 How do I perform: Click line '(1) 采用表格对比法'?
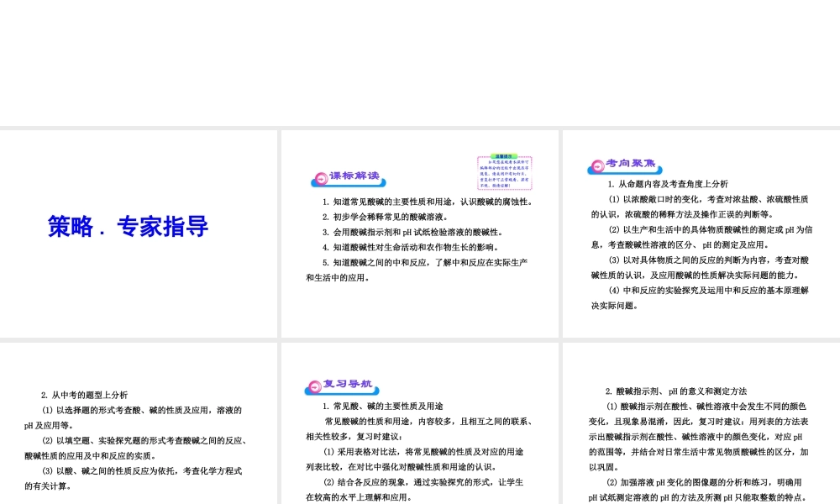point(423,452)
